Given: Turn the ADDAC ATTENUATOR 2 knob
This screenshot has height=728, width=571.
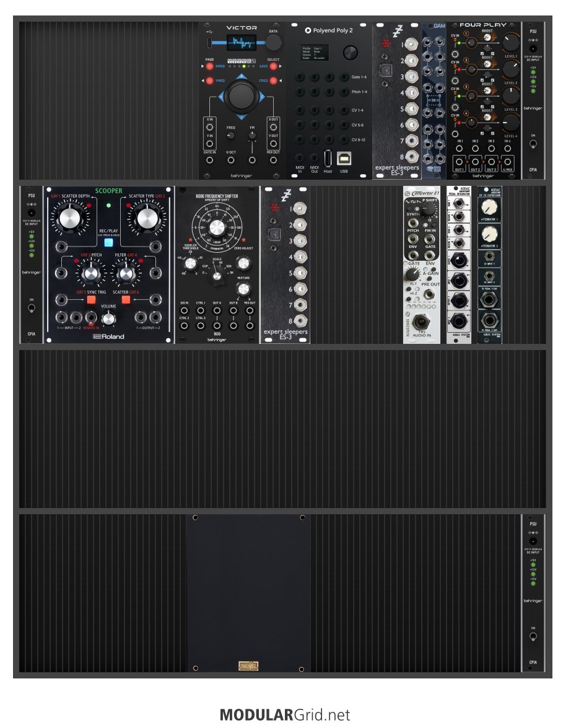Looking at the screenshot, I should (489, 234).
